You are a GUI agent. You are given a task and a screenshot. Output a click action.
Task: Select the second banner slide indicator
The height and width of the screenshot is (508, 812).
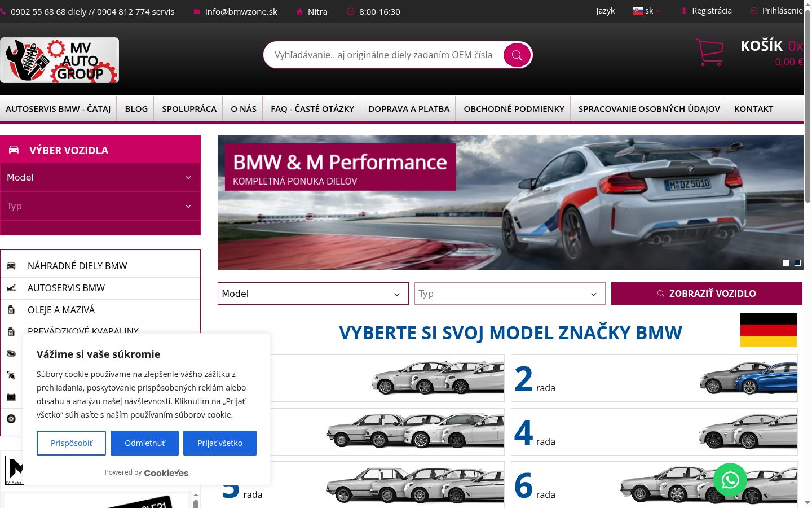(797, 262)
